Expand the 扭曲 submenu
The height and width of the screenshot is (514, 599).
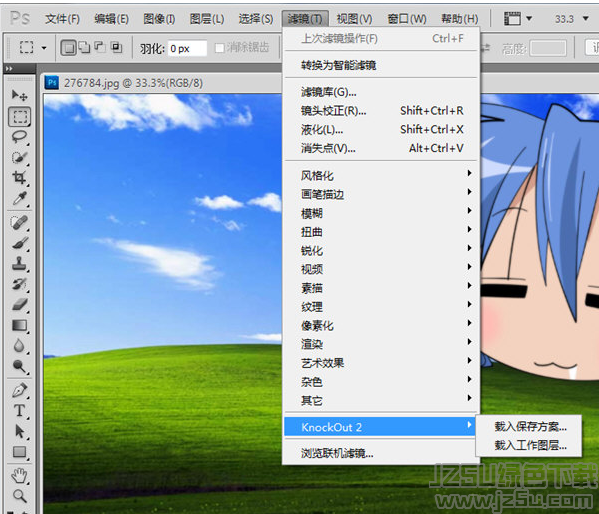(382, 232)
